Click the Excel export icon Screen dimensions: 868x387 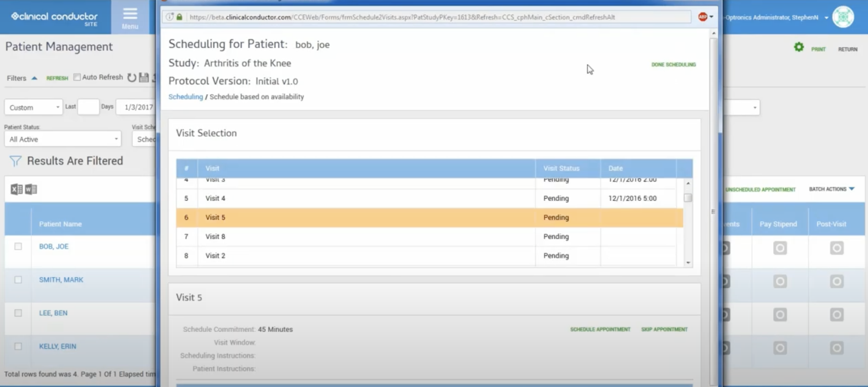(x=16, y=190)
